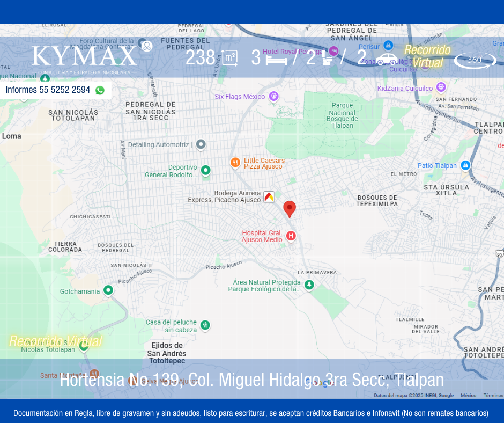Image resolution: width=504 pixels, height=423 pixels.
Task: Click the 360 virtual tour icon
Action: click(475, 60)
